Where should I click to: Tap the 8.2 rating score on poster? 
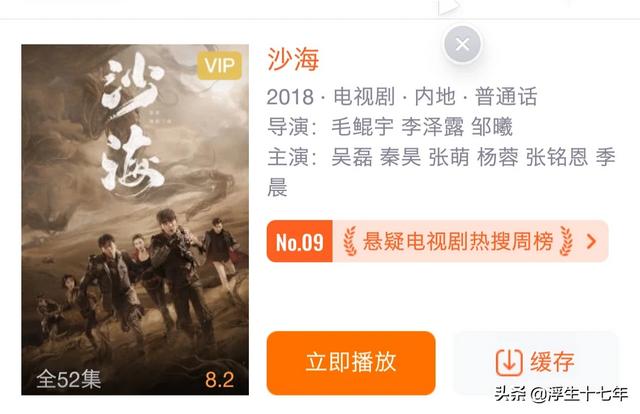[x=220, y=380]
